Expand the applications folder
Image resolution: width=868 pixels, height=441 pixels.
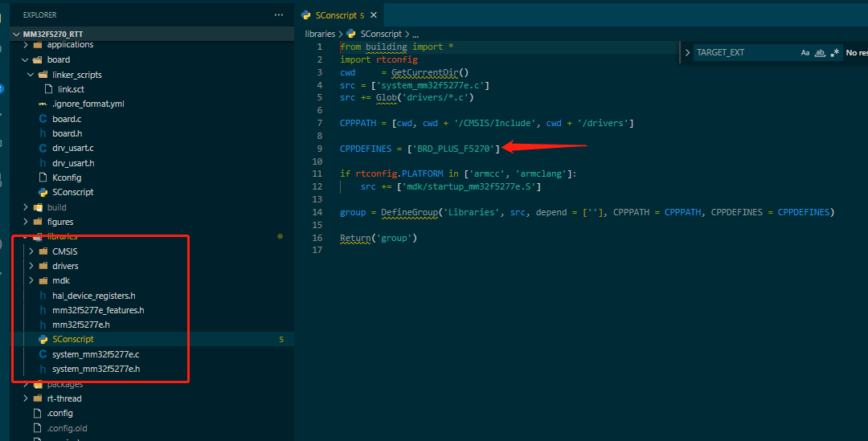tap(26, 45)
